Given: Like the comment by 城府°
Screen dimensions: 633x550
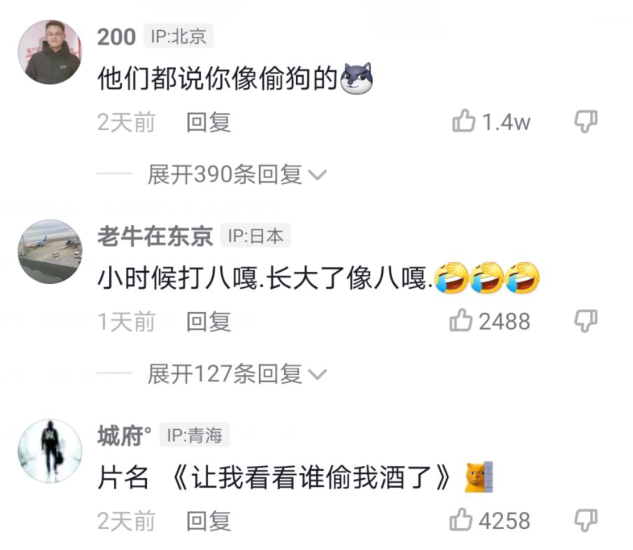Looking at the screenshot, I should tap(461, 519).
